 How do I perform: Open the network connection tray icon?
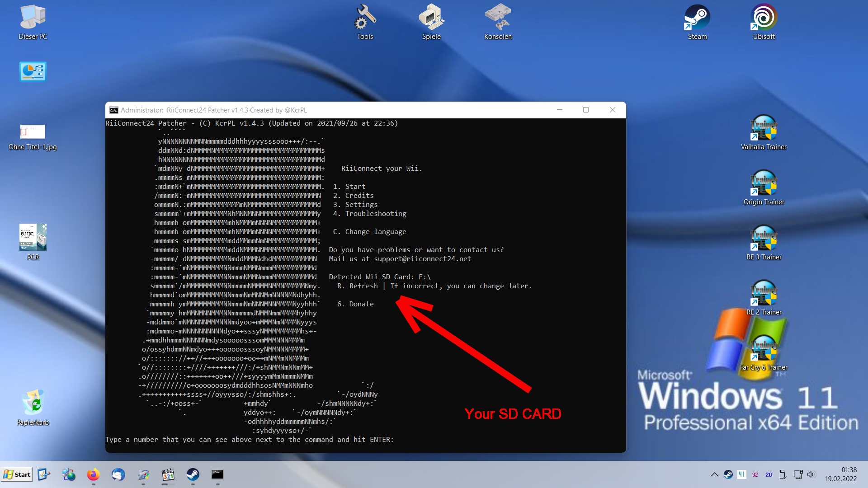pos(798,474)
